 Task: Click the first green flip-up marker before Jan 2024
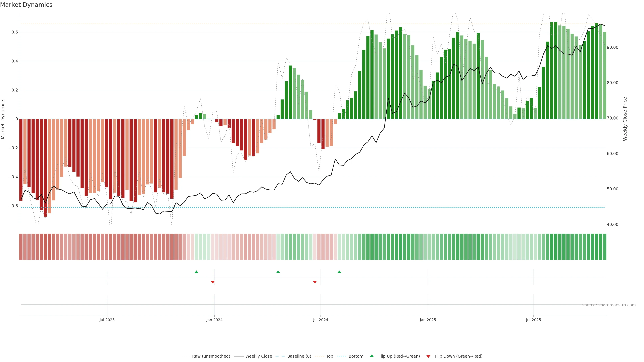pyautogui.click(x=196, y=272)
